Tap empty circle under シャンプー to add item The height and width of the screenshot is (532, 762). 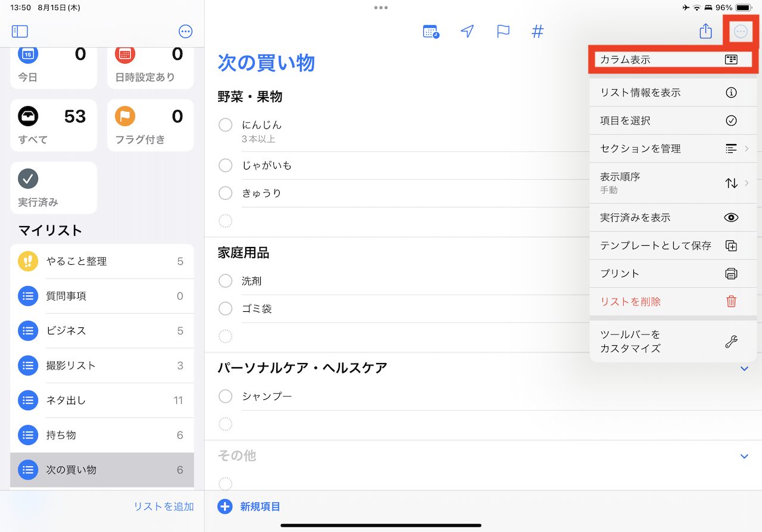click(x=226, y=424)
